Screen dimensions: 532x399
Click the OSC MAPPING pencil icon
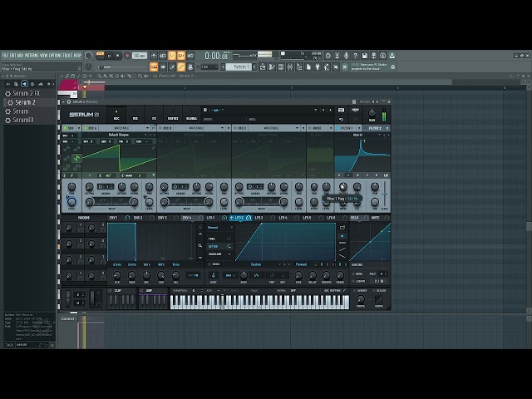[344, 291]
